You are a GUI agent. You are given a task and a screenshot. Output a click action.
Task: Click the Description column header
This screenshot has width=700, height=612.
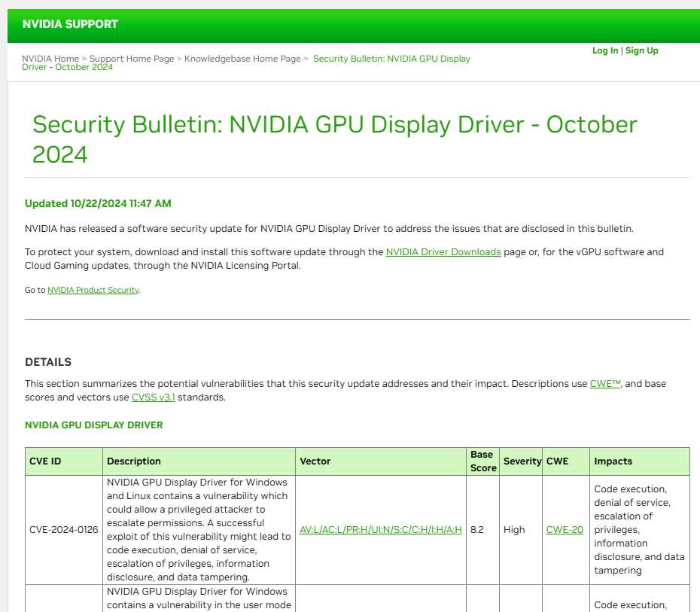click(x=199, y=461)
